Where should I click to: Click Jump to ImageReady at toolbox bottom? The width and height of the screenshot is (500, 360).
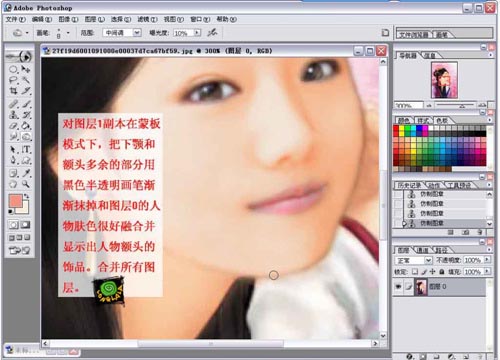[19, 250]
